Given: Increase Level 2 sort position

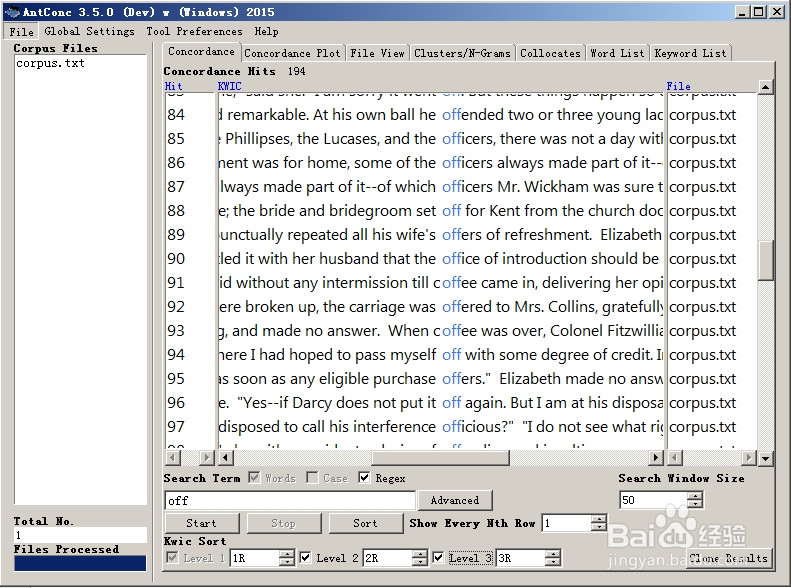Looking at the screenshot, I should pyautogui.click(x=420, y=554).
